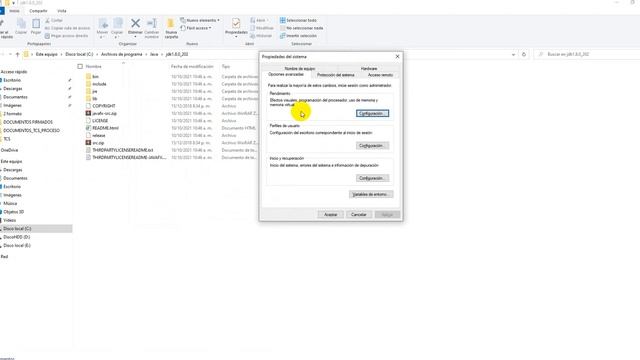Select the release file

tap(99, 136)
